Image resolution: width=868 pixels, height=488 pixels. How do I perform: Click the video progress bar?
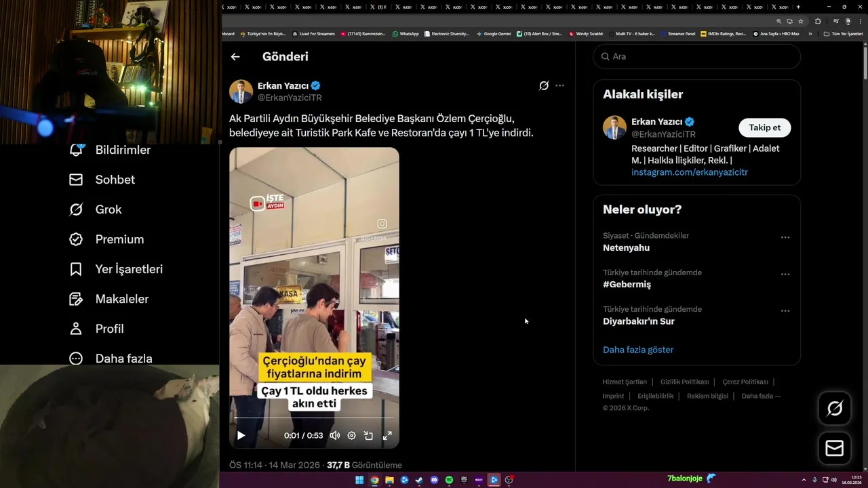pos(314,418)
